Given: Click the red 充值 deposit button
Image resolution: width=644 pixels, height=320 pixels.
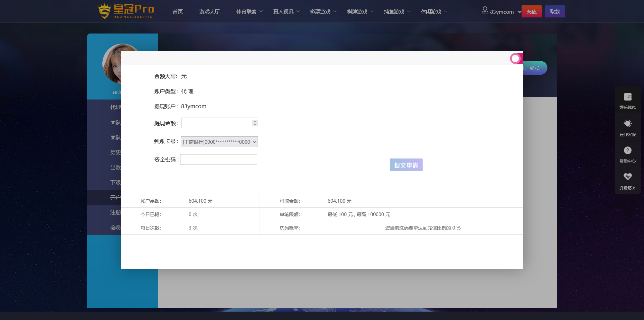Looking at the screenshot, I should pos(531,12).
